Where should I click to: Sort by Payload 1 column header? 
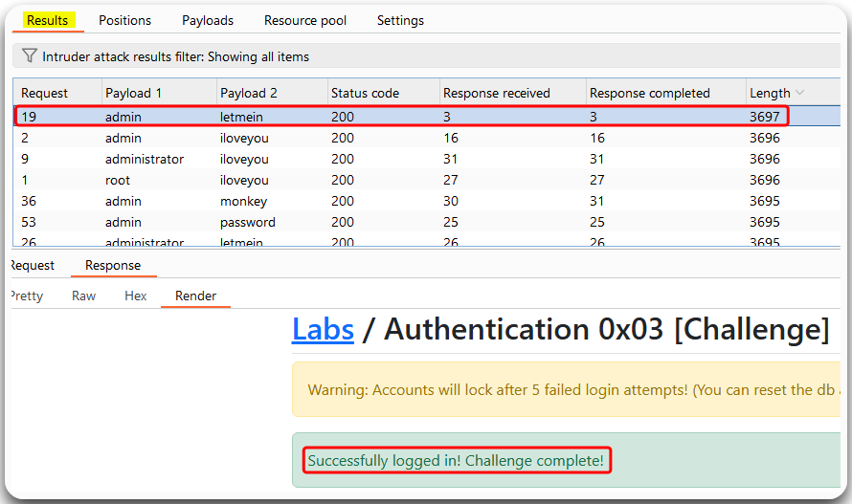click(134, 93)
